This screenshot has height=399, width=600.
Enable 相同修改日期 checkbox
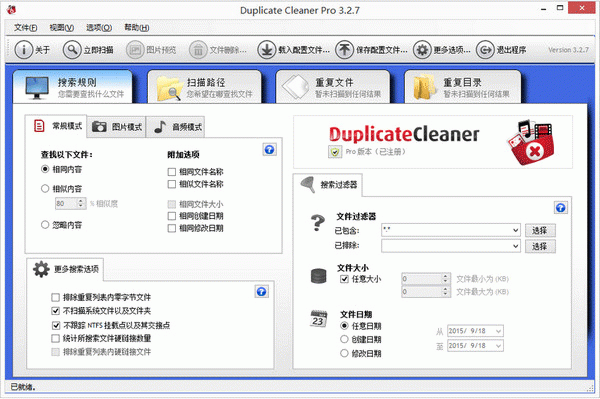click(x=172, y=228)
